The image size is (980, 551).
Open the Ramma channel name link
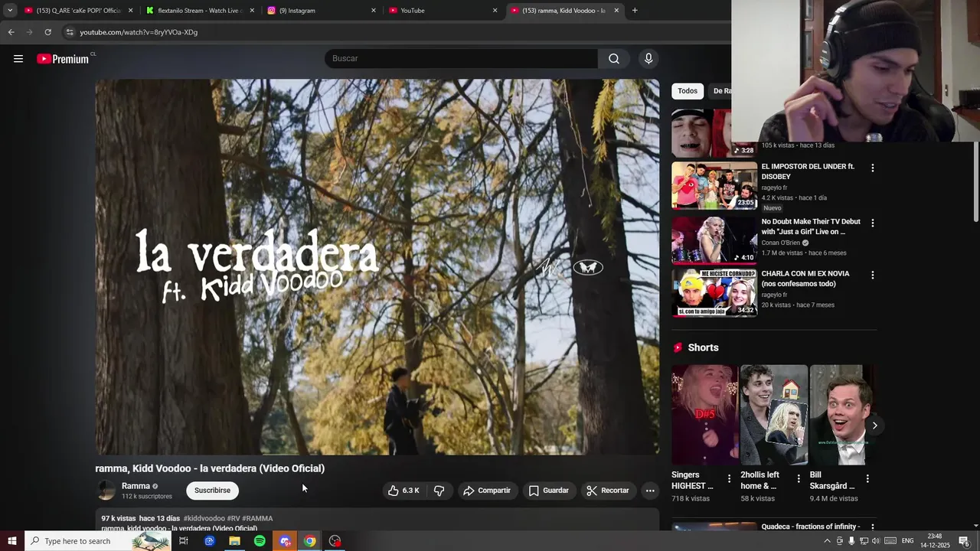click(136, 486)
